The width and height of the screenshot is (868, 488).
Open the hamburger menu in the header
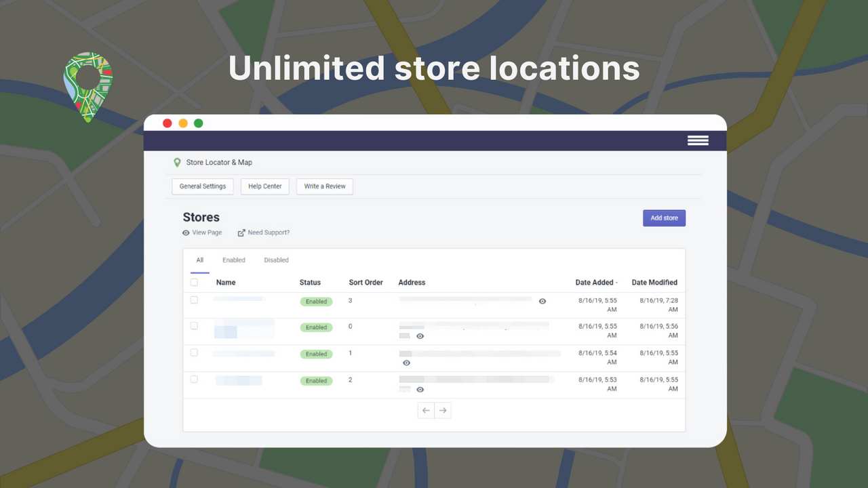pyautogui.click(x=698, y=140)
